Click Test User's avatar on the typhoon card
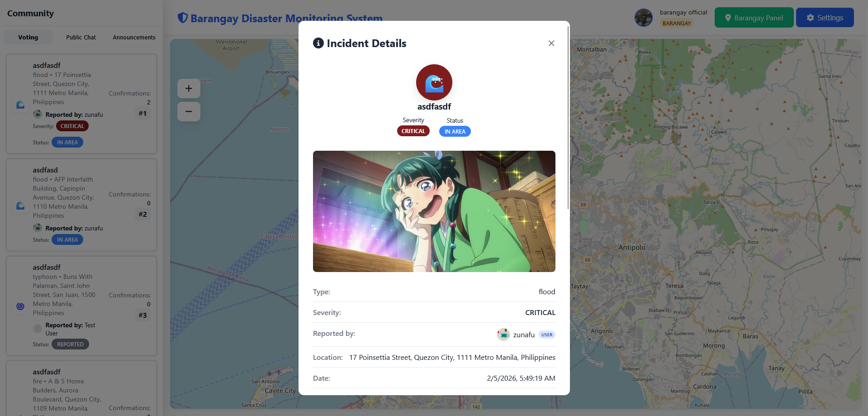 [x=38, y=329]
